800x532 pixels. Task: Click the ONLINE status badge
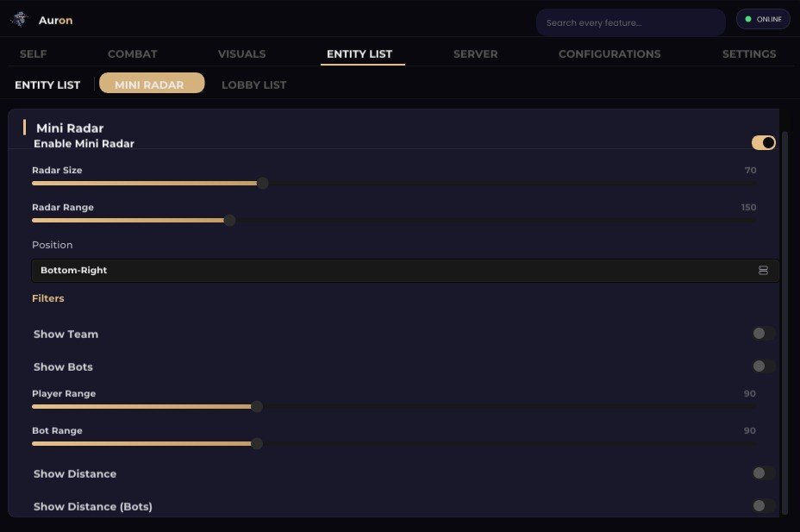(763, 19)
